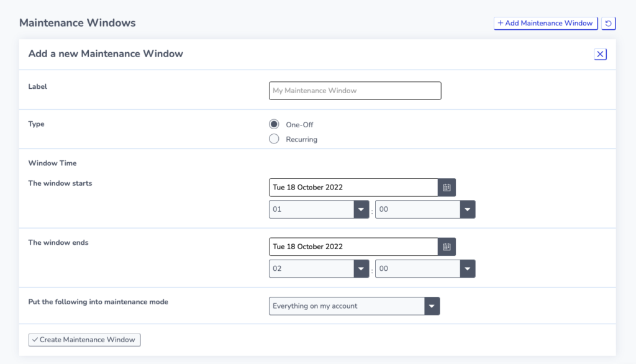Image resolution: width=636 pixels, height=364 pixels.
Task: Click the window ends date field
Action: point(353,247)
